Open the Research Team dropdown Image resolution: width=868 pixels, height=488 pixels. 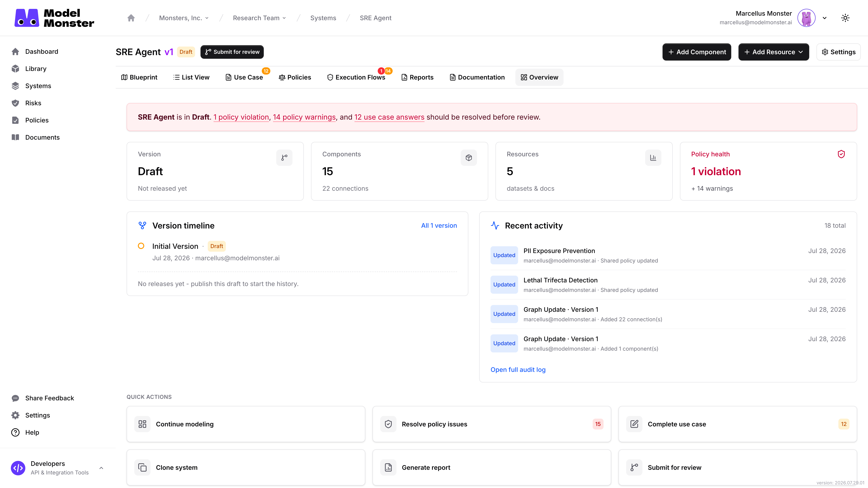(x=259, y=18)
